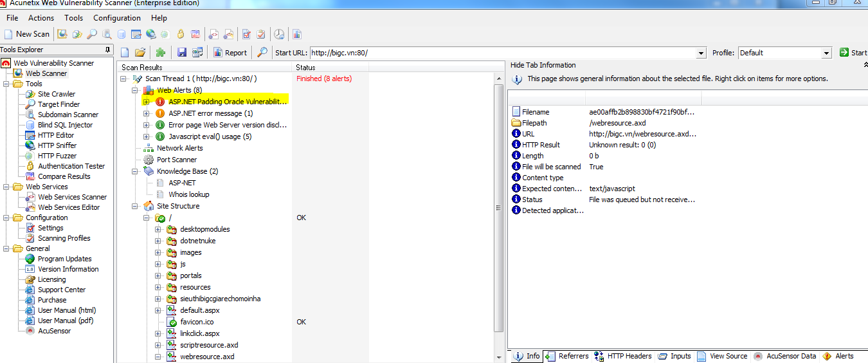Open Licensing in Tools Explorer
Image resolution: width=868 pixels, height=363 pixels.
click(x=51, y=279)
